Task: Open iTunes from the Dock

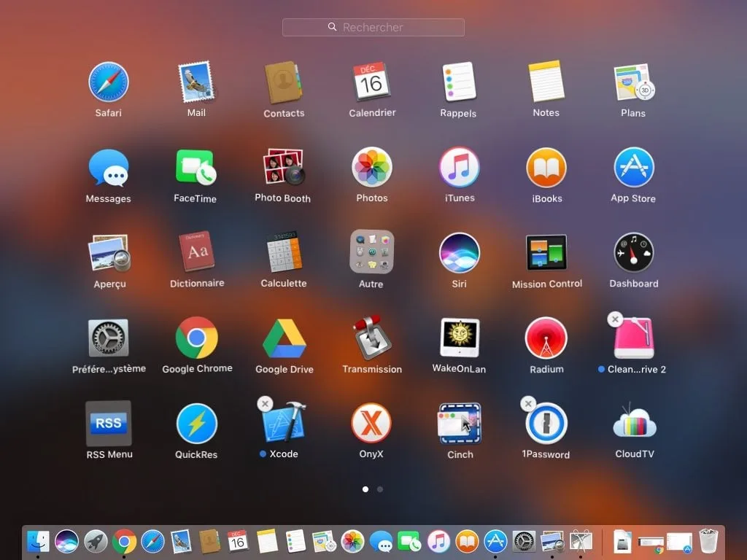Action: (438, 542)
